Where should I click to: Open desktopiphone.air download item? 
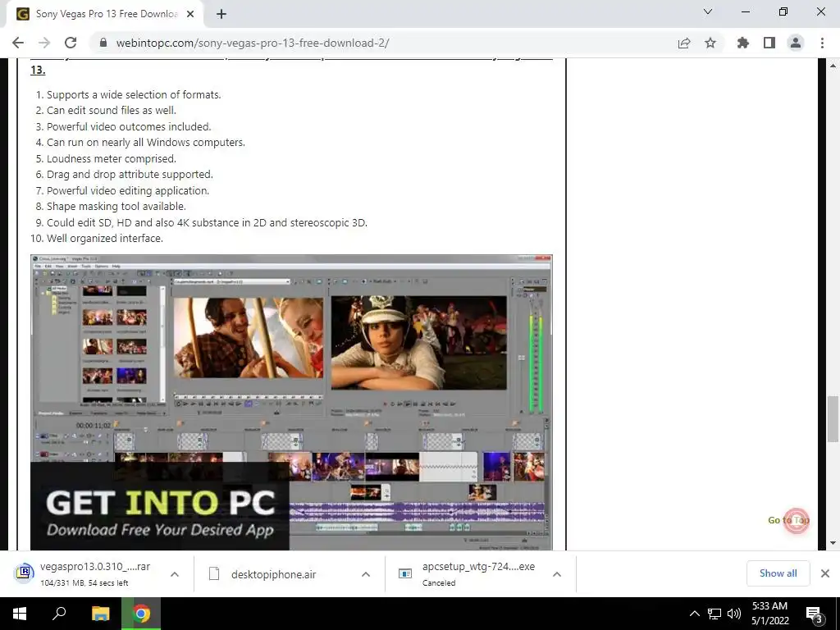tap(273, 574)
